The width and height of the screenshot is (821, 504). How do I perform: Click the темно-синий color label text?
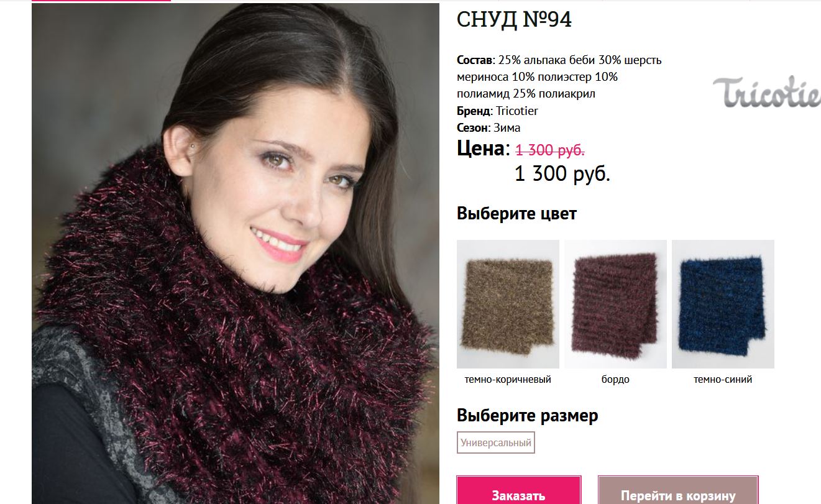click(723, 379)
